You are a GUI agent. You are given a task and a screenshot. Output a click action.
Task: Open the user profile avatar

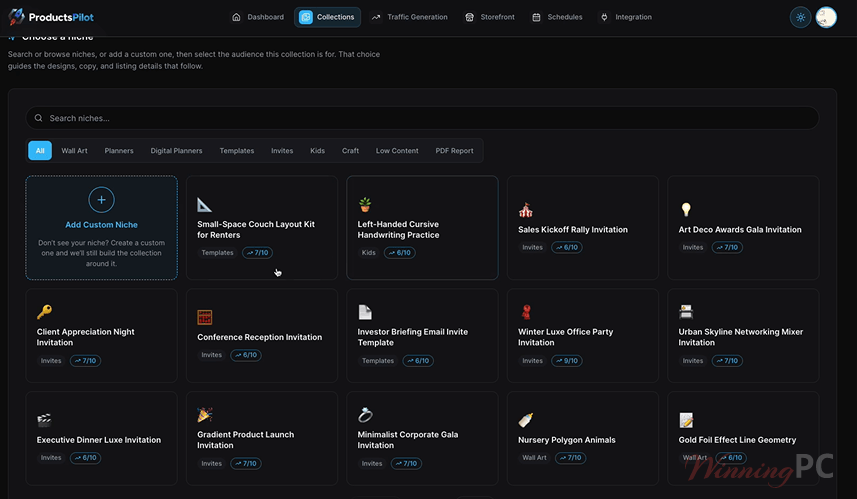(x=826, y=17)
